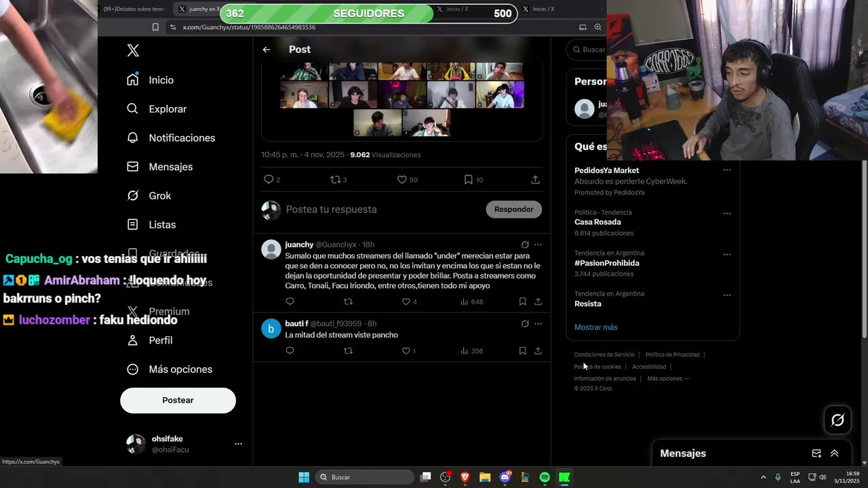Viewport: 868px width, 488px height.
Task: Click the browser bookmark icon
Action: (155, 27)
